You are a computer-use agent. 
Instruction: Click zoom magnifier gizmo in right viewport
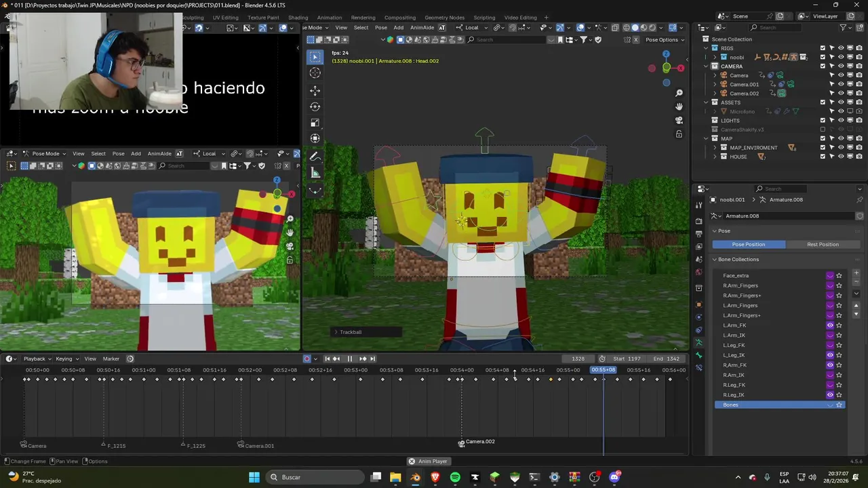click(x=679, y=93)
